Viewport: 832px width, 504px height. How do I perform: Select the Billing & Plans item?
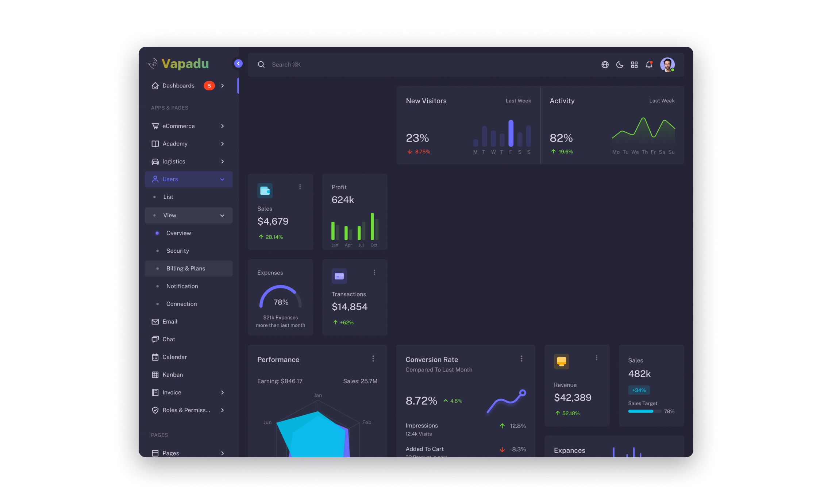coord(186,268)
